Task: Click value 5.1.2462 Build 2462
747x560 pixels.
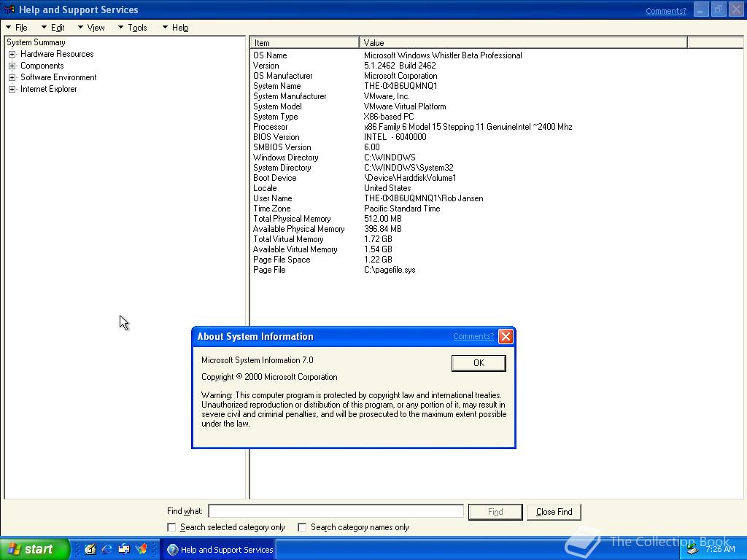Action: click(x=400, y=66)
